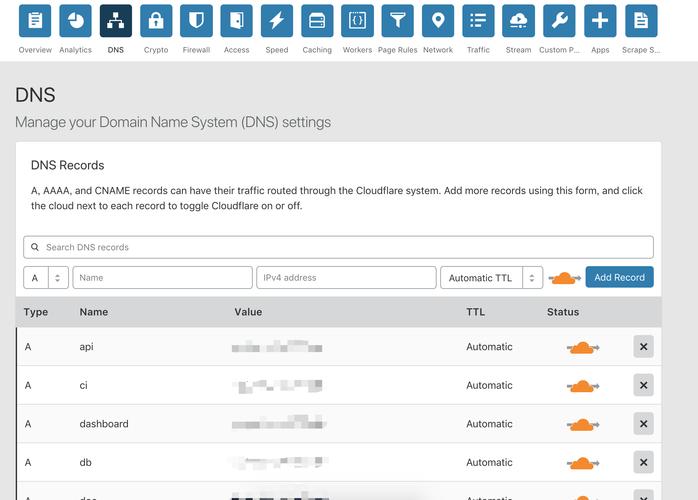Switch to the Network tab
This screenshot has height=500, width=698.
(438, 20)
